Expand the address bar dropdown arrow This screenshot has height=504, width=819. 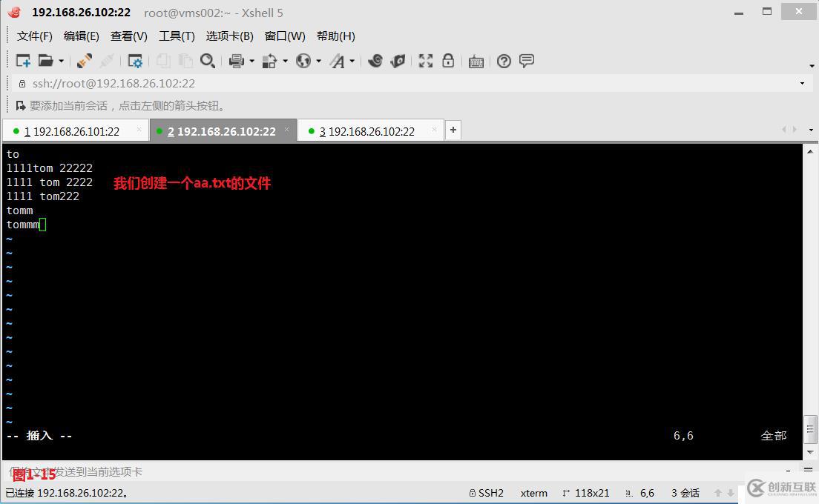(x=802, y=84)
